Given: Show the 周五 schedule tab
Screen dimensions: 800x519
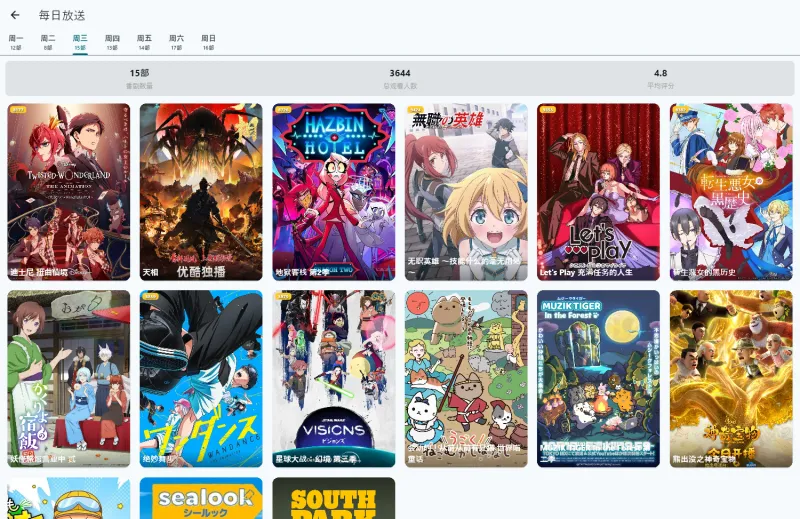Looking at the screenshot, I should pos(144,42).
